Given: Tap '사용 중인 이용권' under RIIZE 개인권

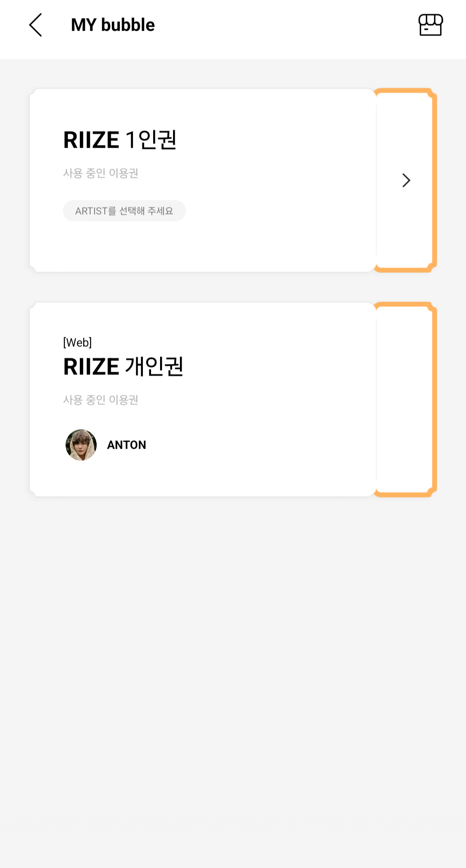Looking at the screenshot, I should [101, 400].
